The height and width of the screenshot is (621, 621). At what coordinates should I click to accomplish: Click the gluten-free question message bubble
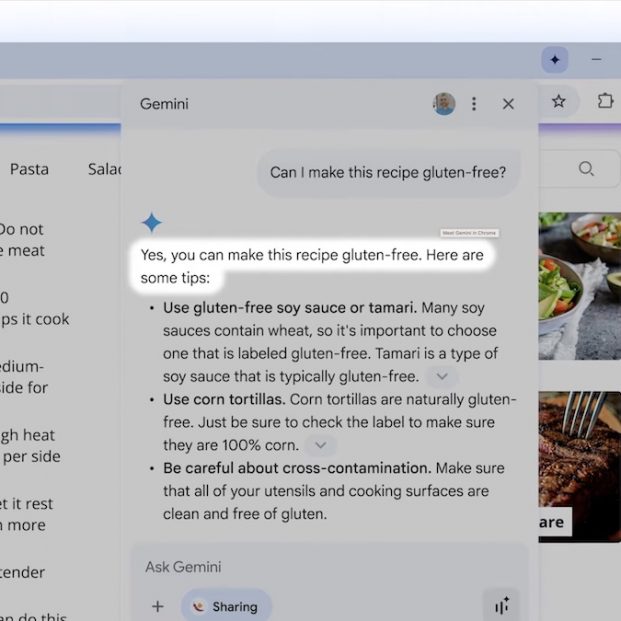(x=388, y=172)
